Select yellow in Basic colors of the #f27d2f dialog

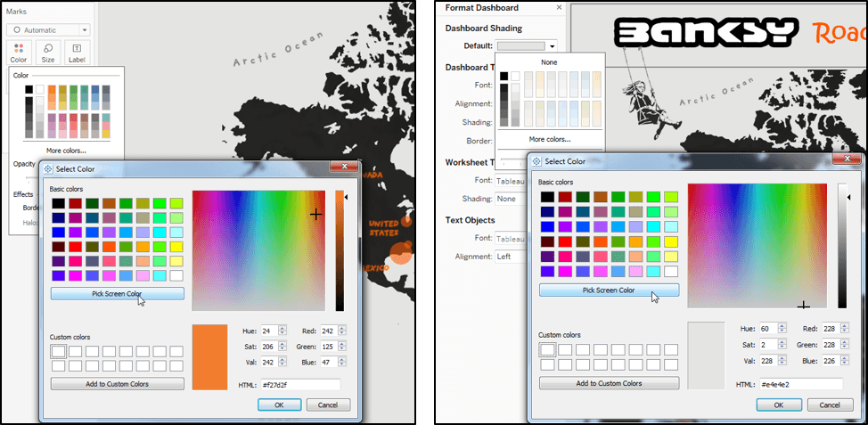pos(176,246)
